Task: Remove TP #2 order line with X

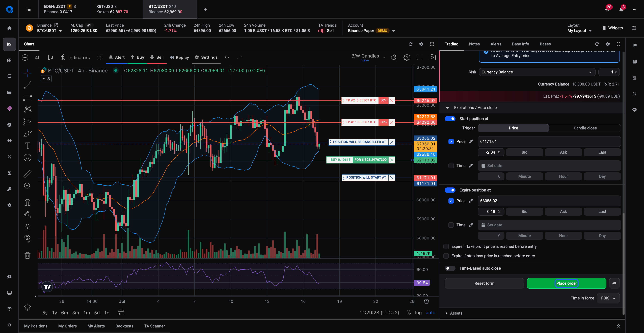Action: click(392, 100)
